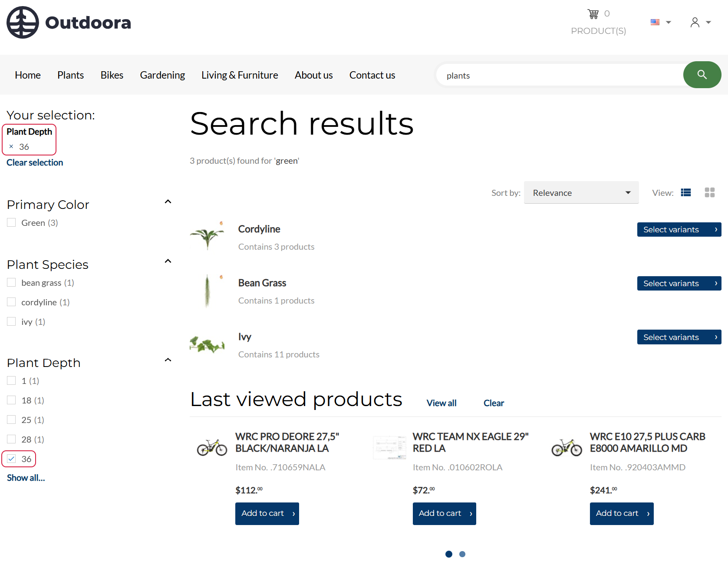This screenshot has height=565, width=728.
Task: Go to the Home menu item
Action: [x=28, y=75]
